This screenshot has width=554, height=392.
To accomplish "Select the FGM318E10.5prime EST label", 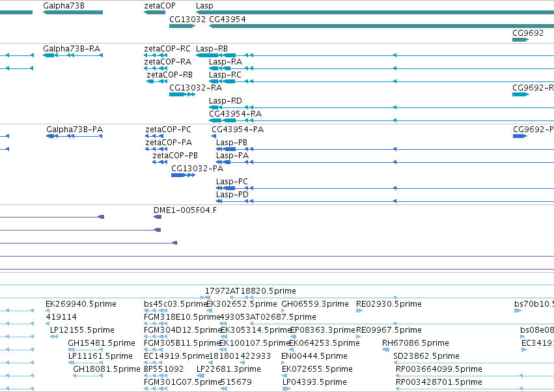I will 182,317.
